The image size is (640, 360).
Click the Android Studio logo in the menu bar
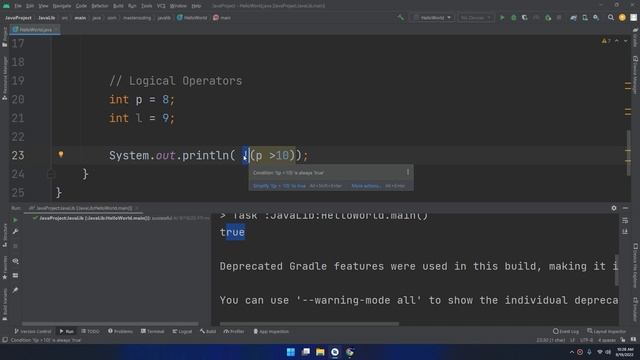click(x=6, y=6)
